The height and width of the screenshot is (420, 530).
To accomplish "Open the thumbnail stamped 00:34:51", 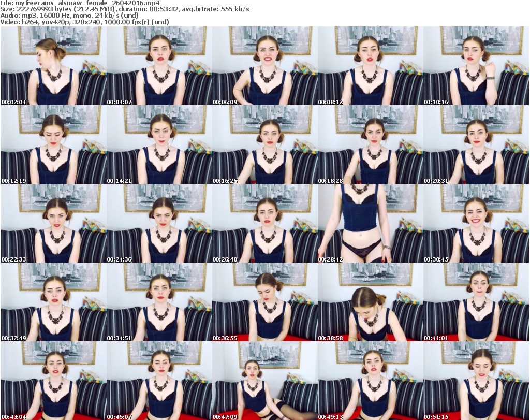I will [159, 302].
